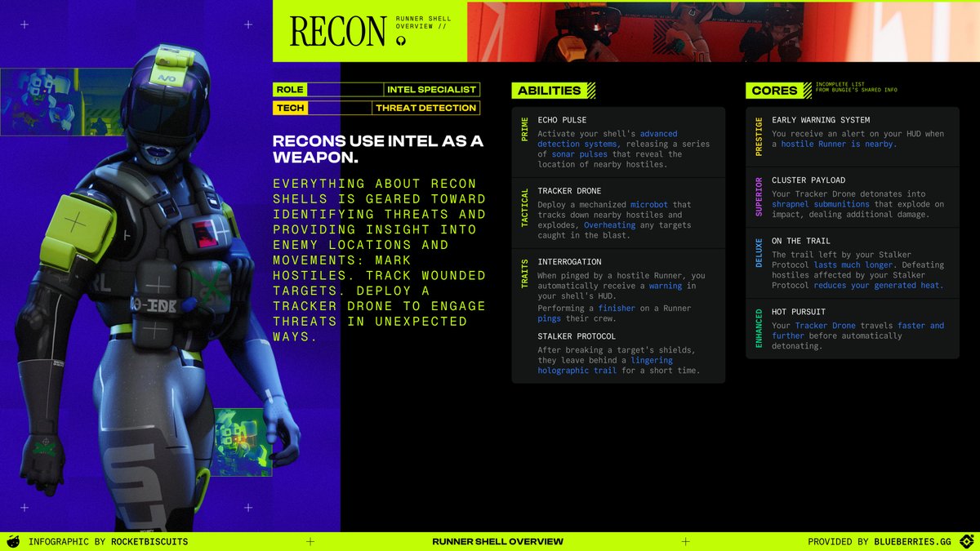Screen dimensions: 980x551
Task: Select the 'ECHO PULSE' ability title
Action: pos(562,120)
